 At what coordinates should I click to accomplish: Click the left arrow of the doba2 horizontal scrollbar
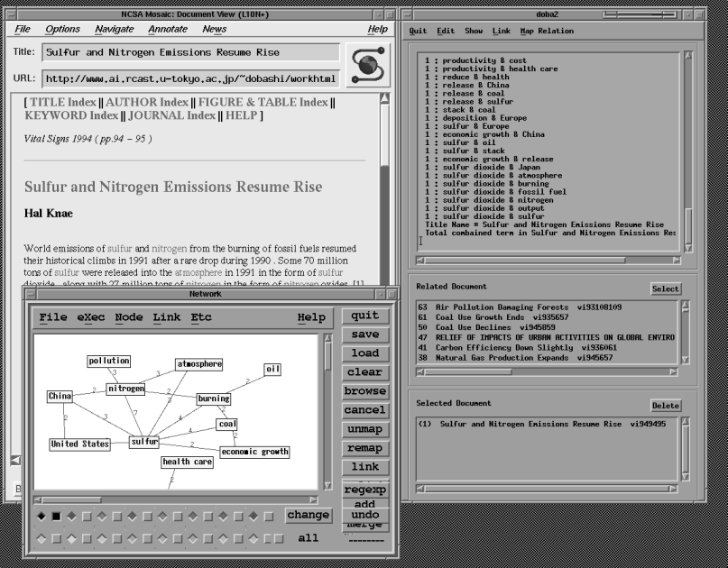click(421, 261)
